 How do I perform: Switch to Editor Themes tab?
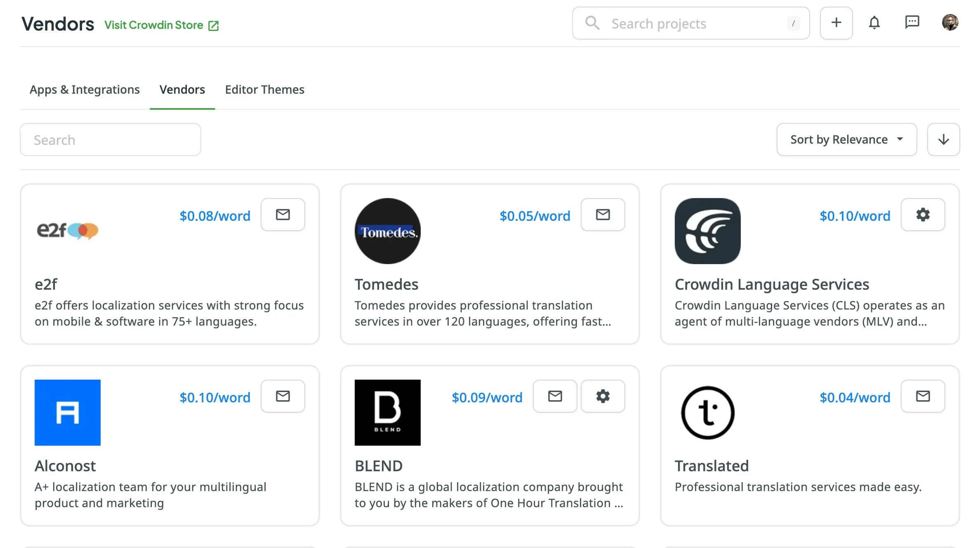coord(264,90)
